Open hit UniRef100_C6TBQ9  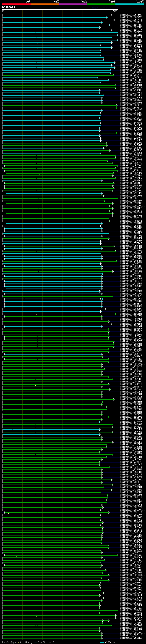[131, 15]
